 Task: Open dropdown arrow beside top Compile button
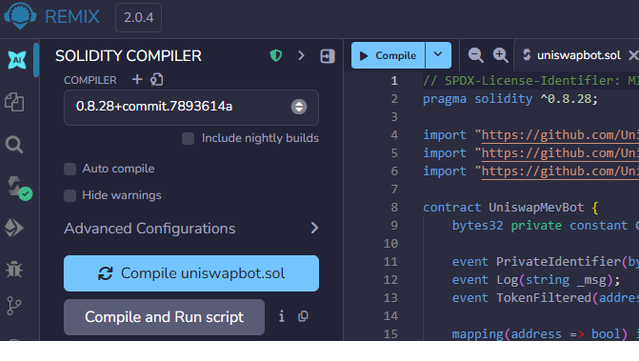pos(438,55)
